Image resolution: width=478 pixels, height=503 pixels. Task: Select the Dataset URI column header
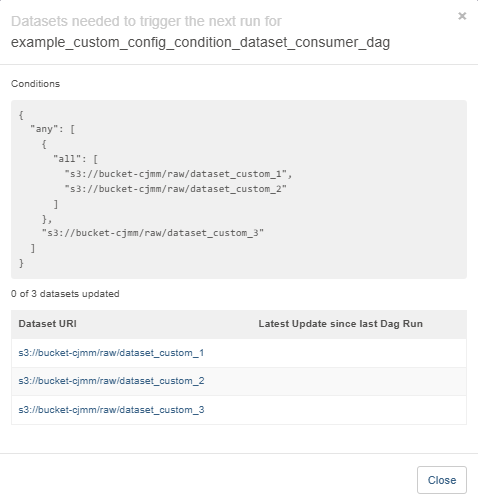(47, 324)
